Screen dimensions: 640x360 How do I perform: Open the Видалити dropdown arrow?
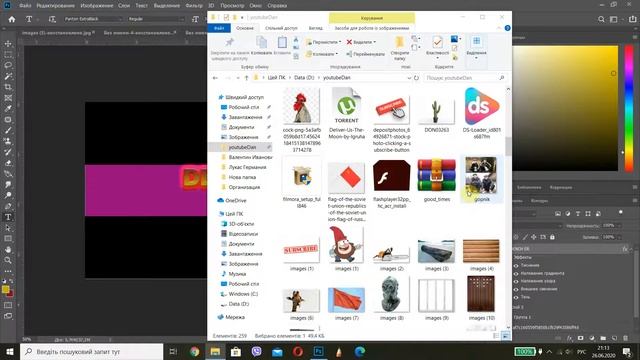pyautogui.click(x=375, y=42)
